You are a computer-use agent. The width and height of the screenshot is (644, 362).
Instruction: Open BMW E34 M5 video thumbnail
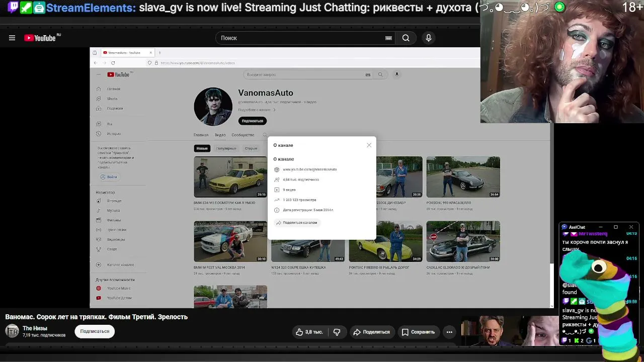tap(230, 177)
